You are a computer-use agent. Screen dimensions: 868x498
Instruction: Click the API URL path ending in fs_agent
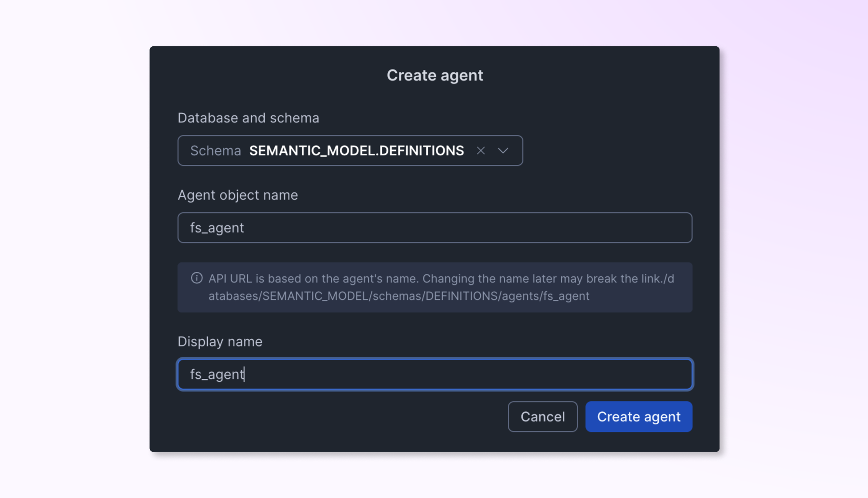(x=399, y=296)
